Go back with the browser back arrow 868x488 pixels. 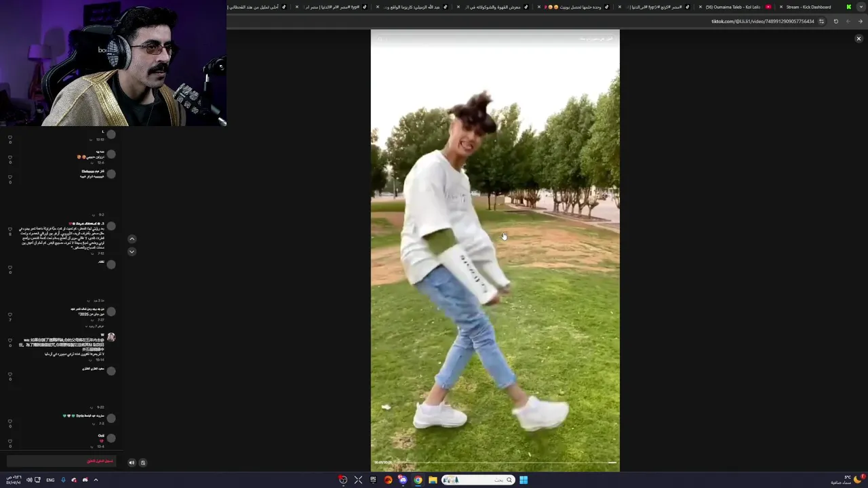click(x=861, y=22)
